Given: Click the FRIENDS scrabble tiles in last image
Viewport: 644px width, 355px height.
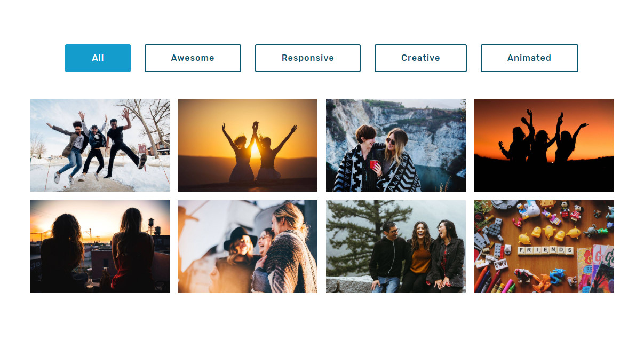Looking at the screenshot, I should click(546, 250).
